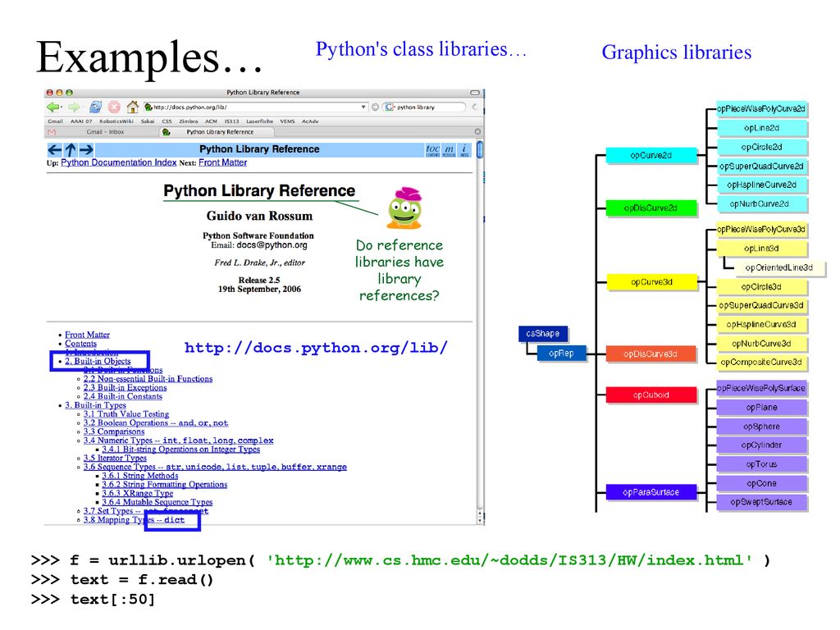Click the red Stop loading icon
This screenshot has height=630, width=840.
click(114, 107)
